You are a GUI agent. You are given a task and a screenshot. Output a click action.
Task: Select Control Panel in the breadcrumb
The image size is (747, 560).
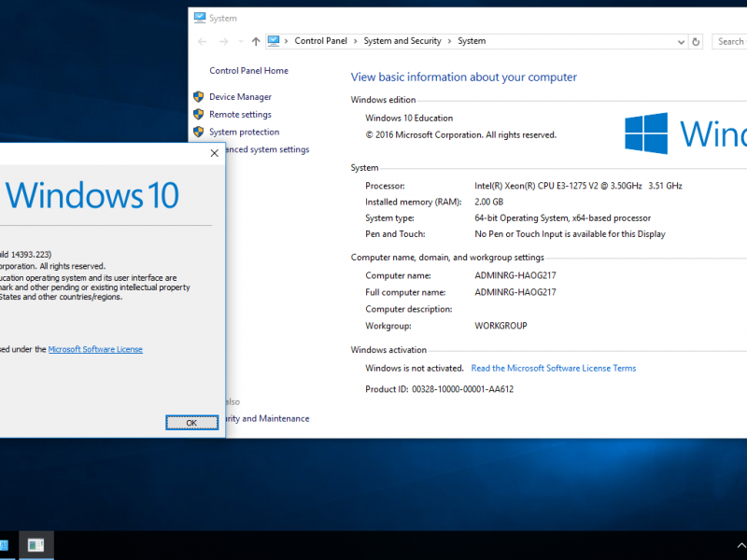tap(320, 41)
